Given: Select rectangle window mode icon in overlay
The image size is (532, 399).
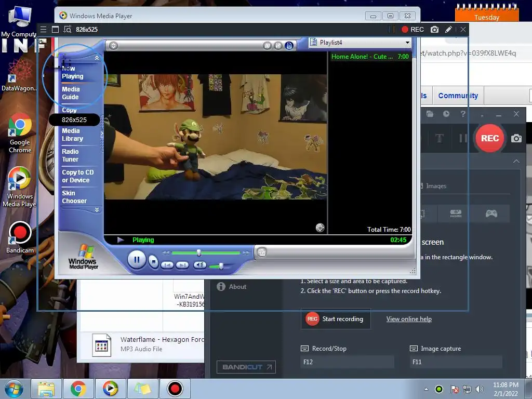Looking at the screenshot, I should [x=55, y=30].
